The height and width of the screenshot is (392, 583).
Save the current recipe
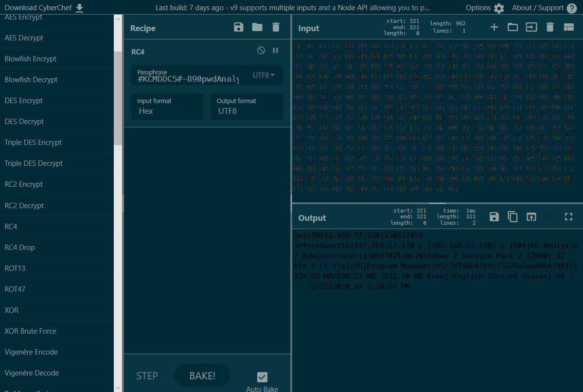pyautogui.click(x=238, y=28)
